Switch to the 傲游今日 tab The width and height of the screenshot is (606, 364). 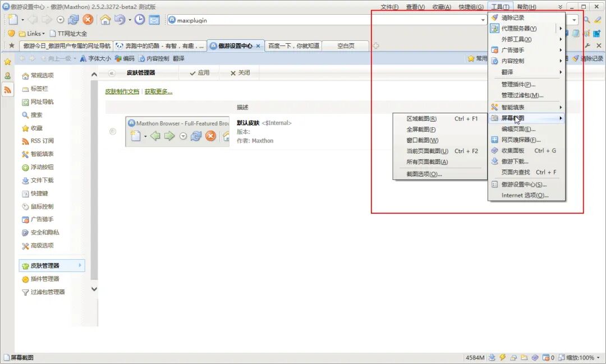click(66, 45)
